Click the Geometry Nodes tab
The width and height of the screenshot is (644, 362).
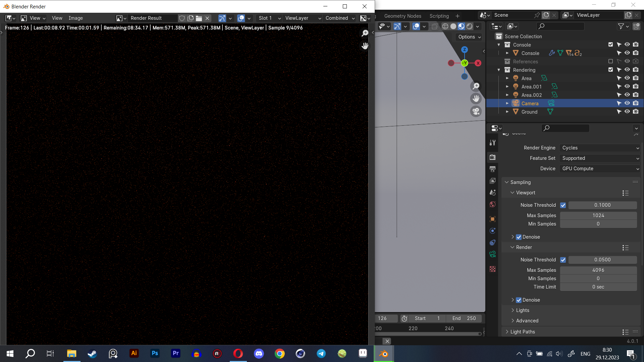[402, 16]
